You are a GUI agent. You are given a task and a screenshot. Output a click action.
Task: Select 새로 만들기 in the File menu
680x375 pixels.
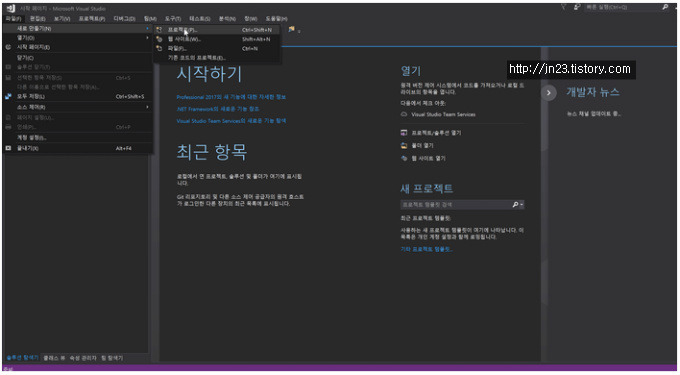[x=78, y=29]
